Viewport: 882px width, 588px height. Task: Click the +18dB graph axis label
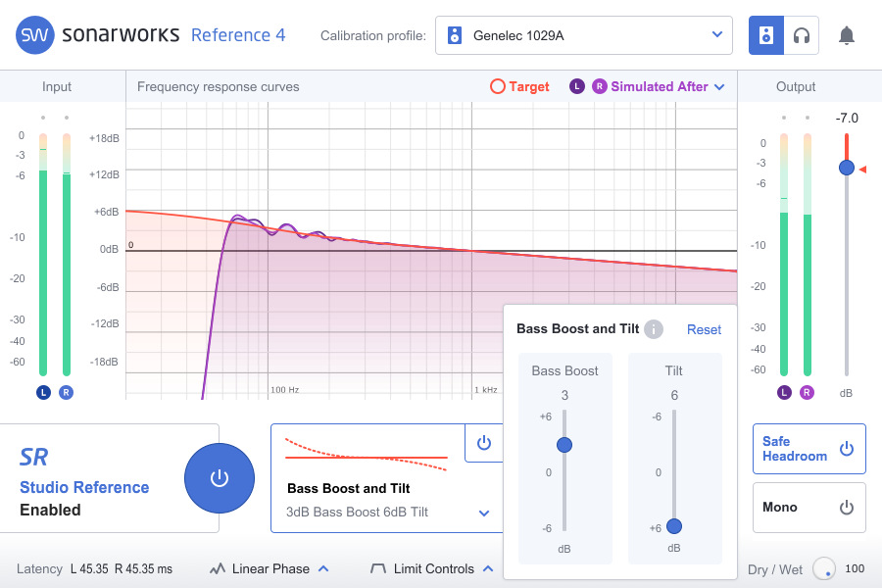[104, 138]
